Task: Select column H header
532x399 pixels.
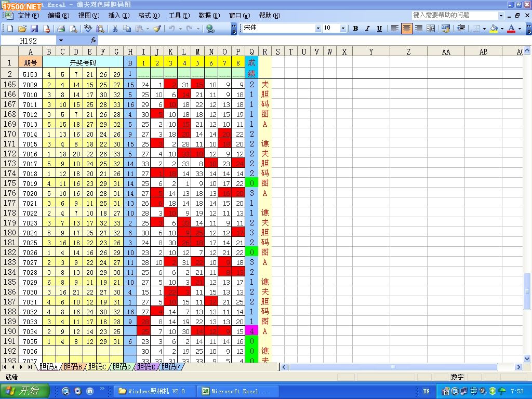Action: [x=130, y=51]
